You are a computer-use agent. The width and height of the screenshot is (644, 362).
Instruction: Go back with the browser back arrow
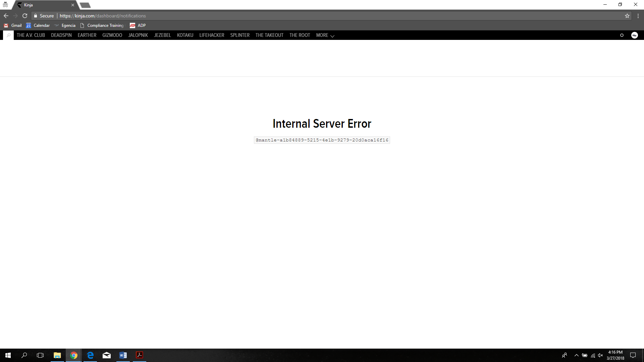click(6, 16)
